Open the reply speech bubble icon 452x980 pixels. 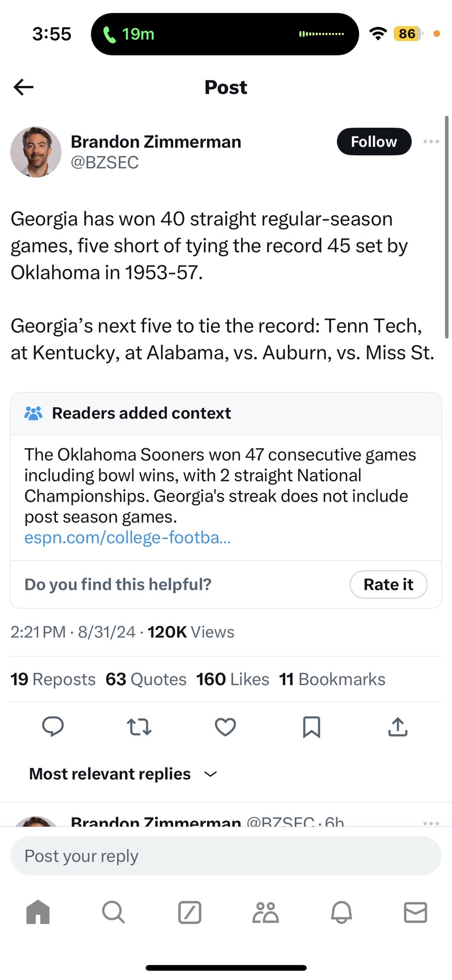53,726
